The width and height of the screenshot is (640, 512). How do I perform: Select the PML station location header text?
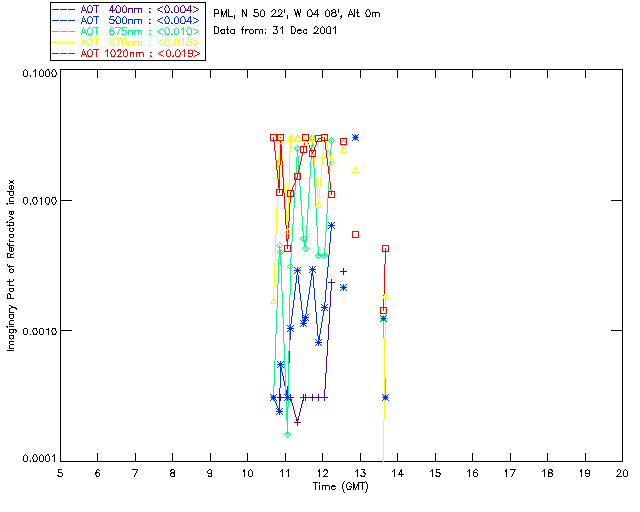[x=297, y=14]
